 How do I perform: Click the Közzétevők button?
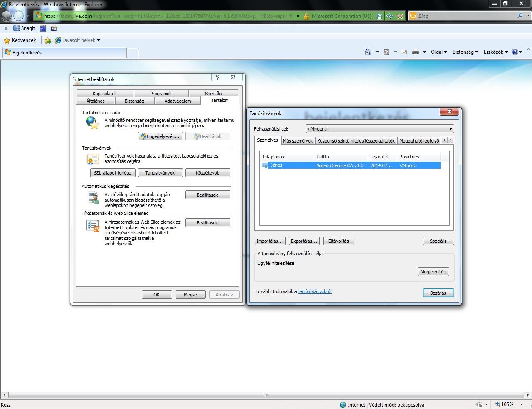208,173
